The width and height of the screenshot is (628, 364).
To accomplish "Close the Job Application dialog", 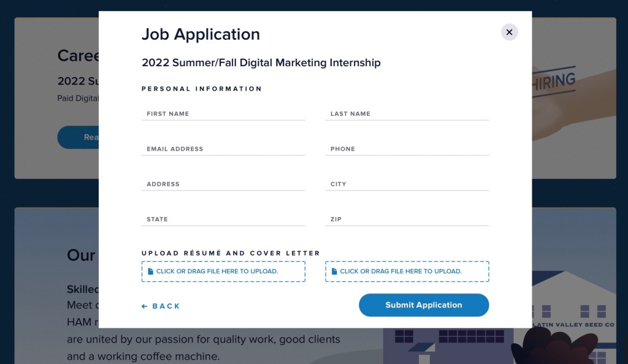I will tap(509, 32).
